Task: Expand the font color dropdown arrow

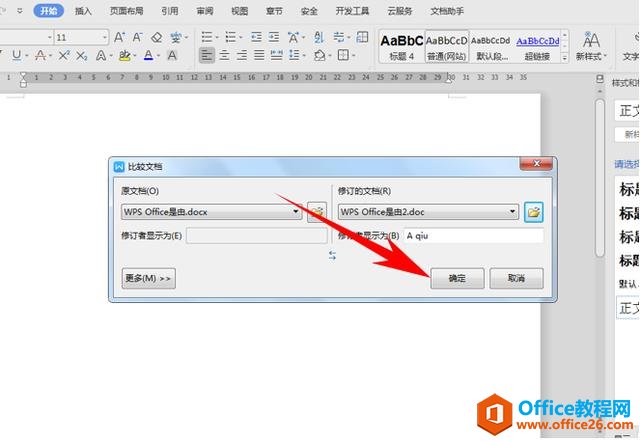Action: click(x=158, y=56)
